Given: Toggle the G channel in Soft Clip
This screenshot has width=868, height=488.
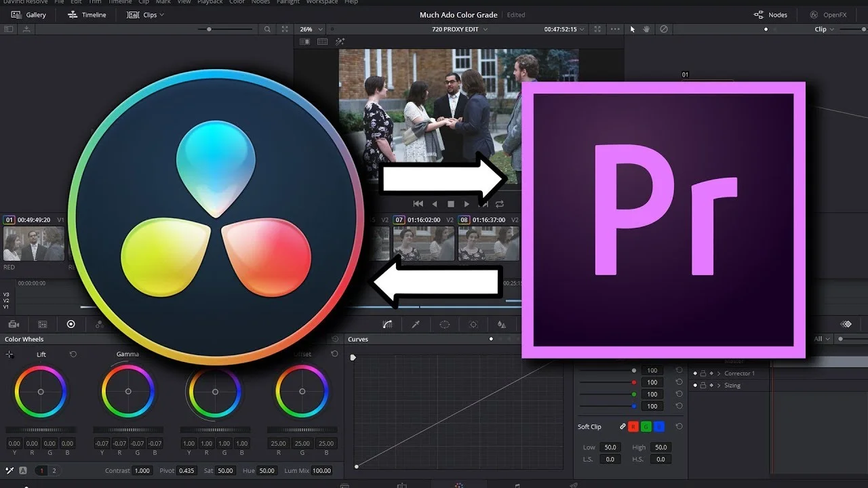Looking at the screenshot, I should point(646,426).
